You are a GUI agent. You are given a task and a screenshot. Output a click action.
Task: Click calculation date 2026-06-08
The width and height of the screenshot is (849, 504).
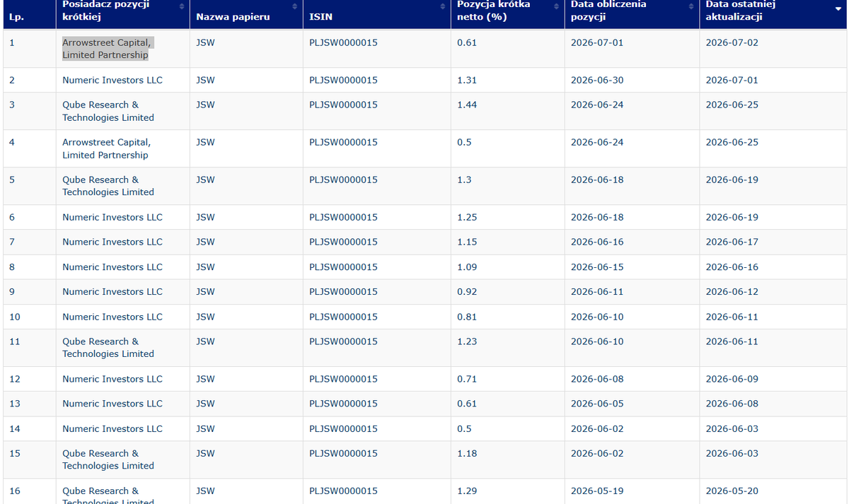tap(597, 379)
